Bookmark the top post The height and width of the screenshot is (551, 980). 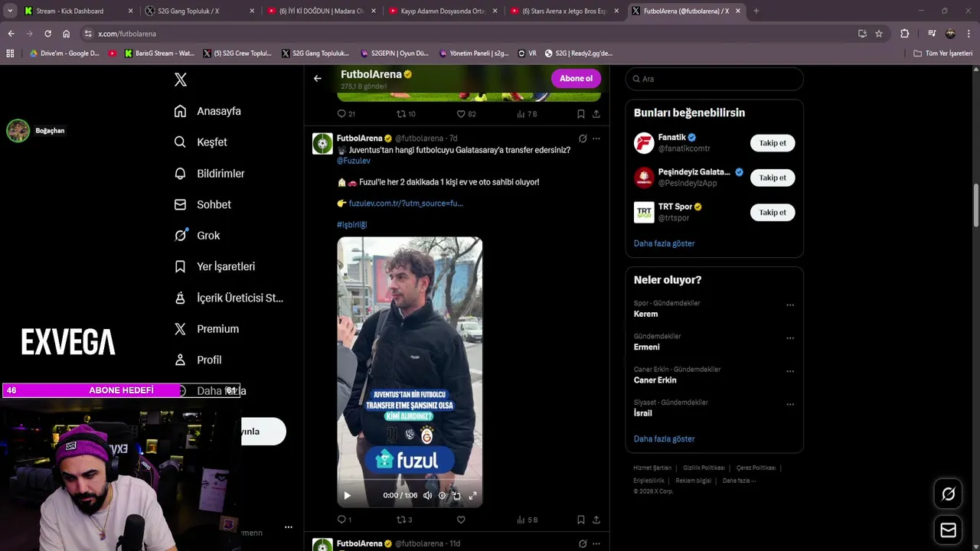pos(581,114)
